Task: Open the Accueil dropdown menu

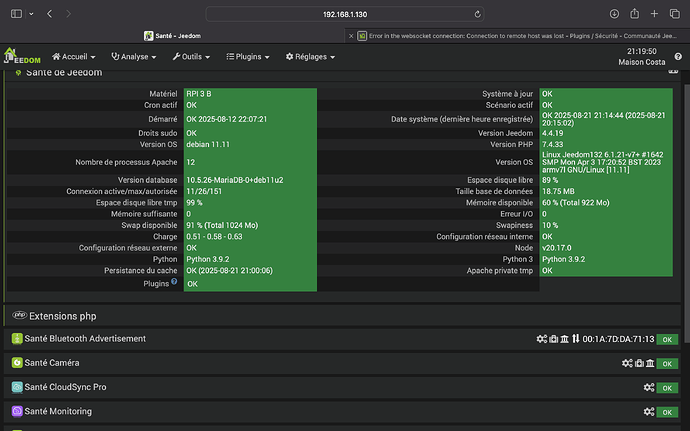Action: coord(76,57)
